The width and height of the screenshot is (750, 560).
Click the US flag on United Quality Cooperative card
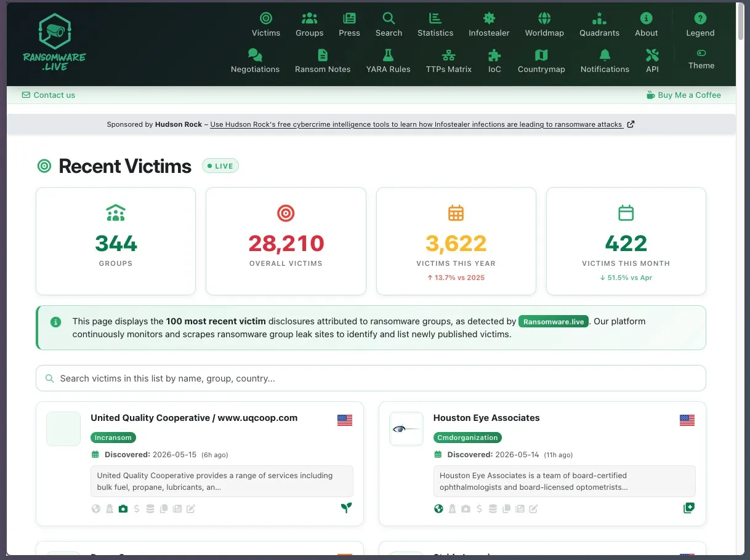pos(345,420)
